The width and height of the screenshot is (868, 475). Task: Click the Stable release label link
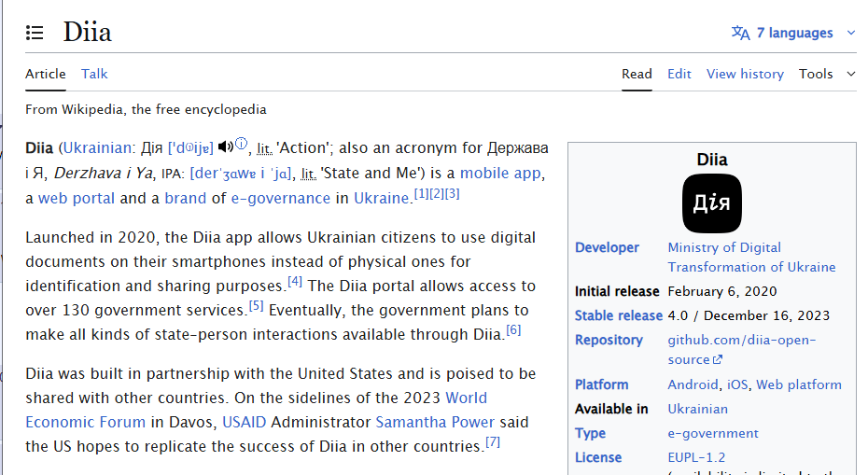pyautogui.click(x=619, y=315)
